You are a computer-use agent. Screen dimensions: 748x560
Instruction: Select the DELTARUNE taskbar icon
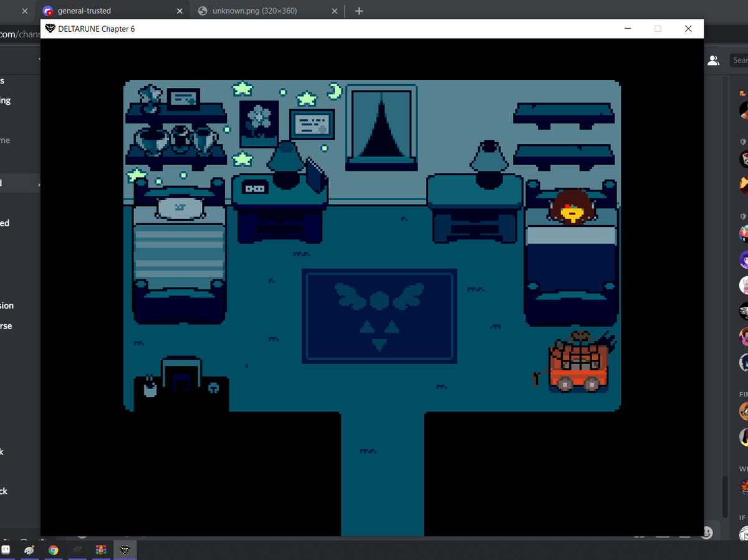pyautogui.click(x=125, y=549)
